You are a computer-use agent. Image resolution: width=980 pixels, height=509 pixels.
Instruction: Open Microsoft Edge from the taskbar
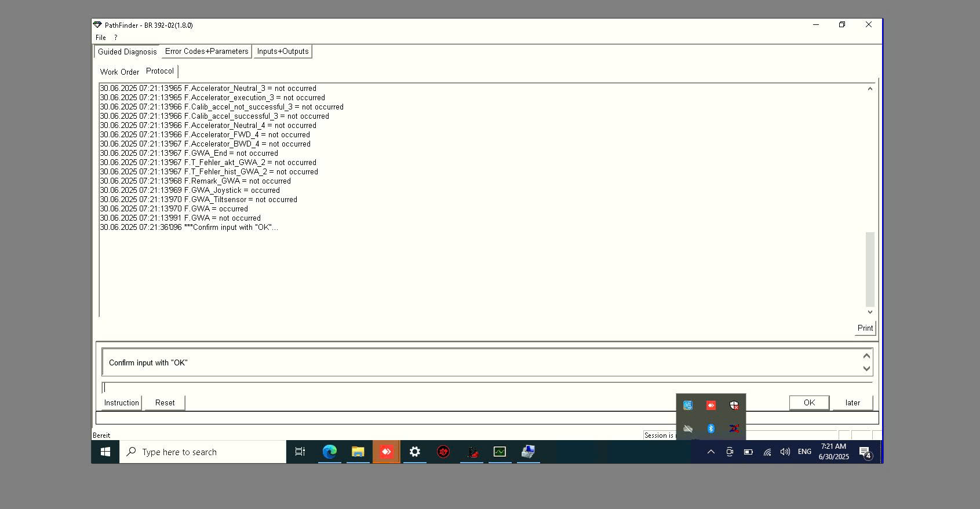(329, 452)
